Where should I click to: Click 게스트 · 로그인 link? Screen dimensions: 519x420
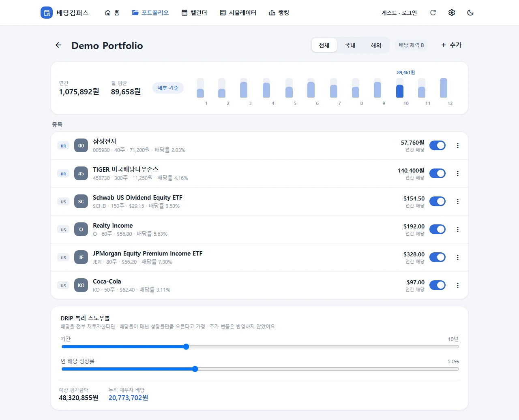coord(399,13)
